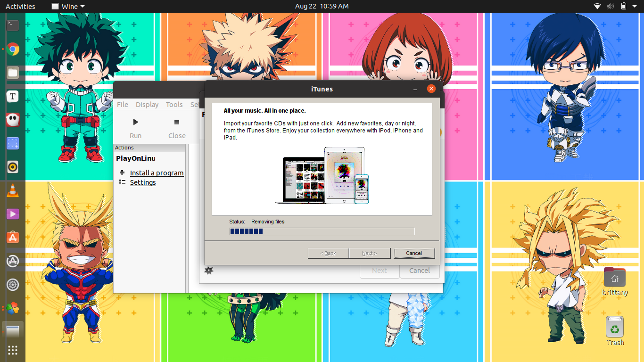Screen dimensions: 644x362
Task: Expand the Wine app menu dropdown
Action: coord(68,7)
